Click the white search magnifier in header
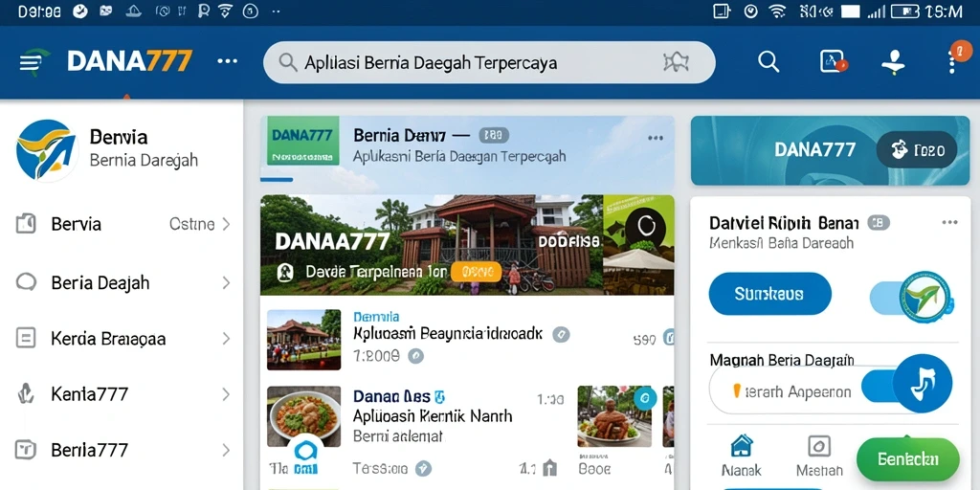The image size is (980, 490). coord(768,61)
